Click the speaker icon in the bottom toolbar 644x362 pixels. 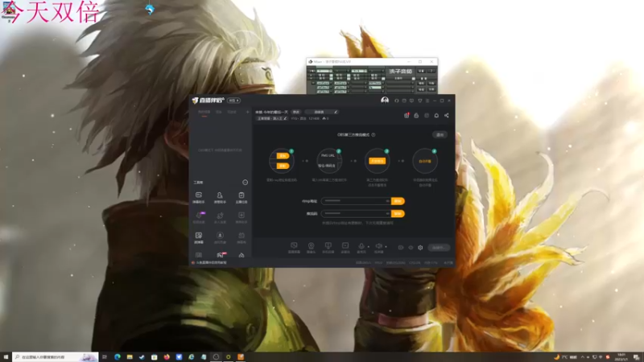coord(378,248)
